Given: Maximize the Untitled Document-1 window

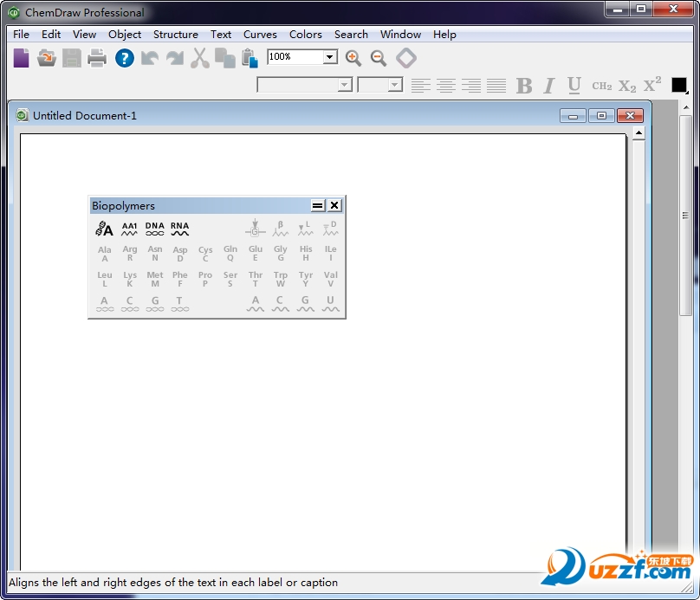Looking at the screenshot, I should click(x=601, y=116).
